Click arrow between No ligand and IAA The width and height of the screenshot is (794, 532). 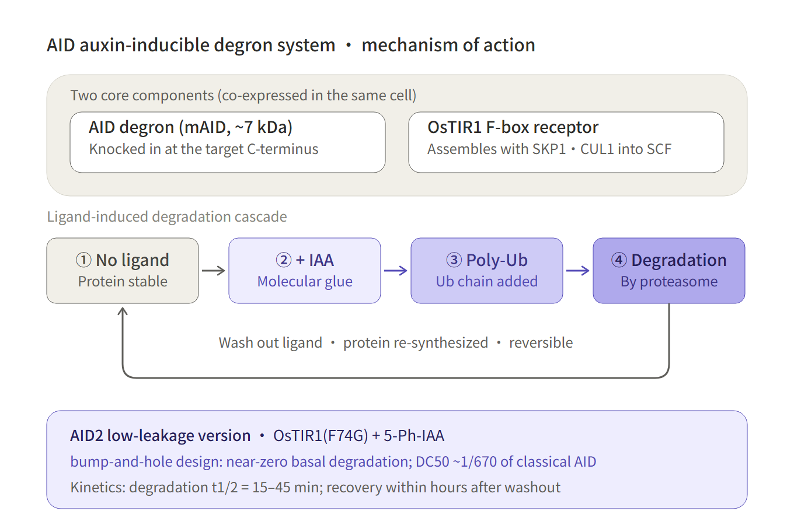coord(214,271)
